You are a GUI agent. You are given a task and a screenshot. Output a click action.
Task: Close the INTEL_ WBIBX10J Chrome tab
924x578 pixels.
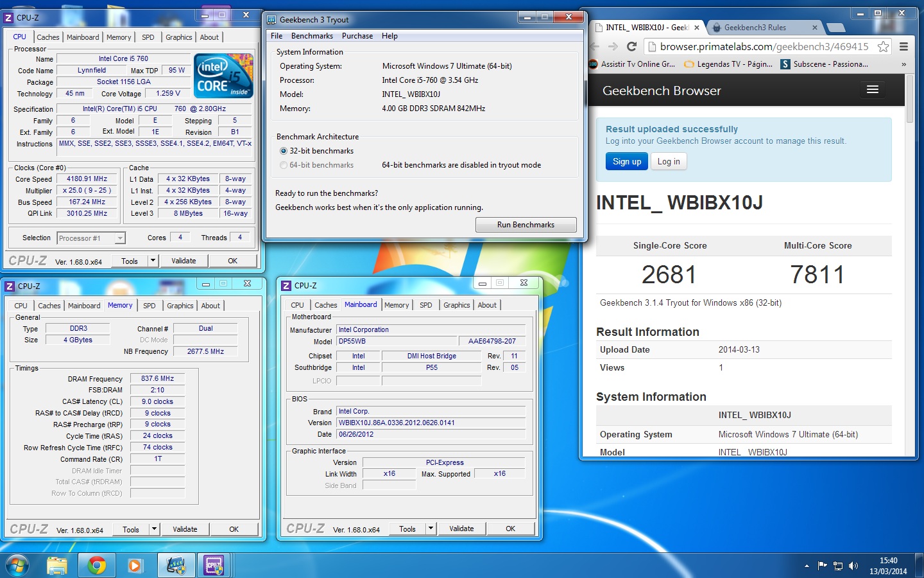coord(697,28)
